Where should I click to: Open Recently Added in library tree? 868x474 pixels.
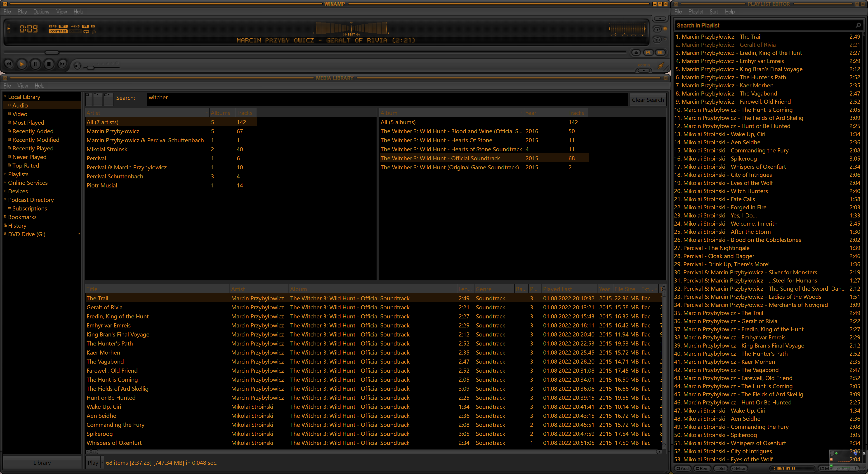click(33, 131)
